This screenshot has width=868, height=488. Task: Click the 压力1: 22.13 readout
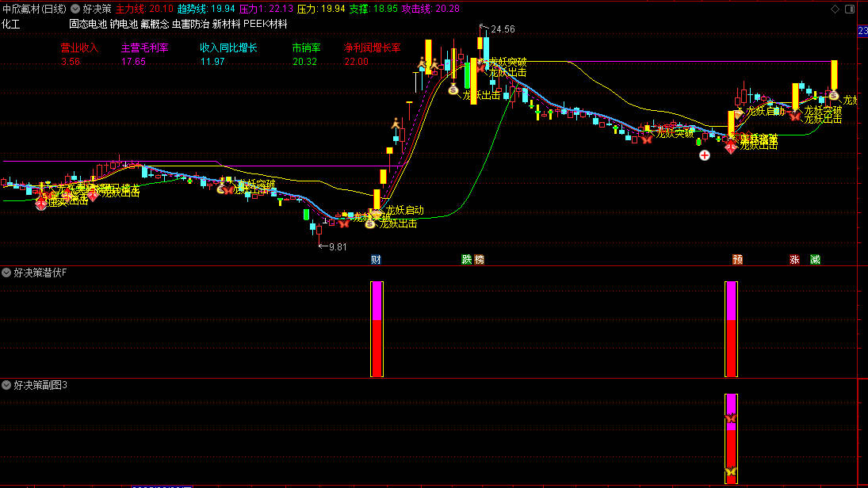266,9
